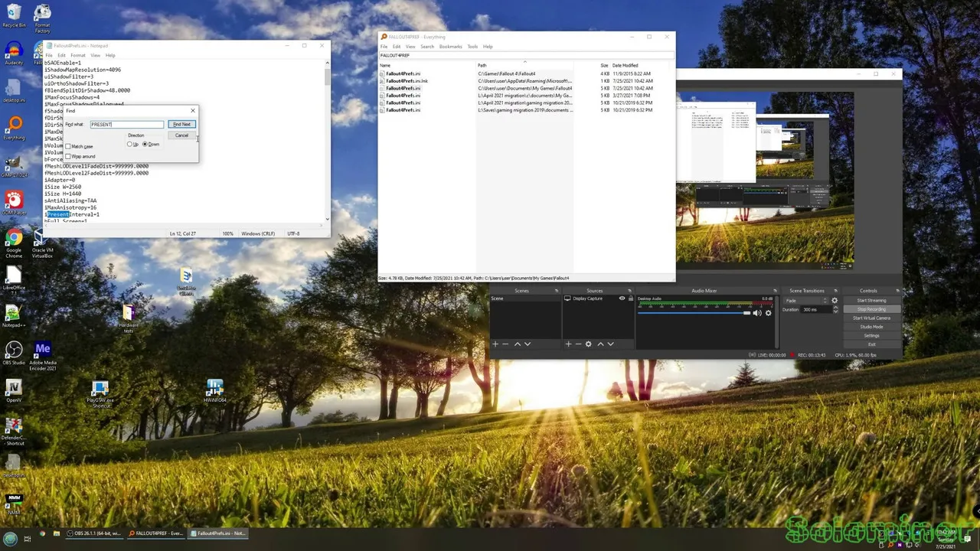980x551 pixels.
Task: Launch the GOM Player desktop shortcut
Action: tap(14, 203)
